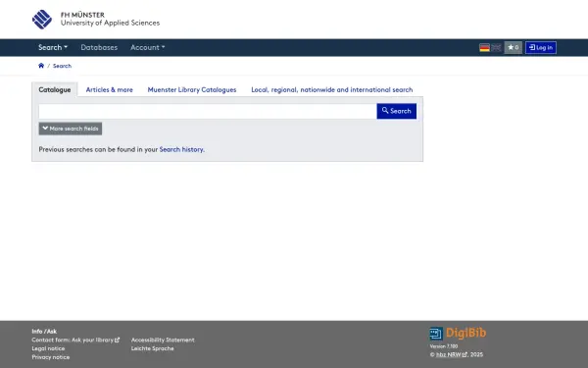
Task: Open the Search history link
Action: (x=181, y=149)
